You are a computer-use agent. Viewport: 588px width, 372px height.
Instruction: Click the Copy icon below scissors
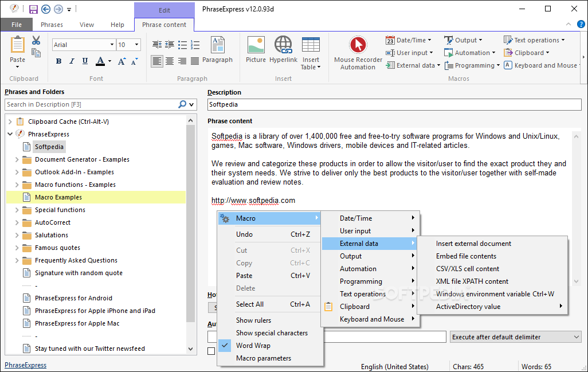(36, 53)
